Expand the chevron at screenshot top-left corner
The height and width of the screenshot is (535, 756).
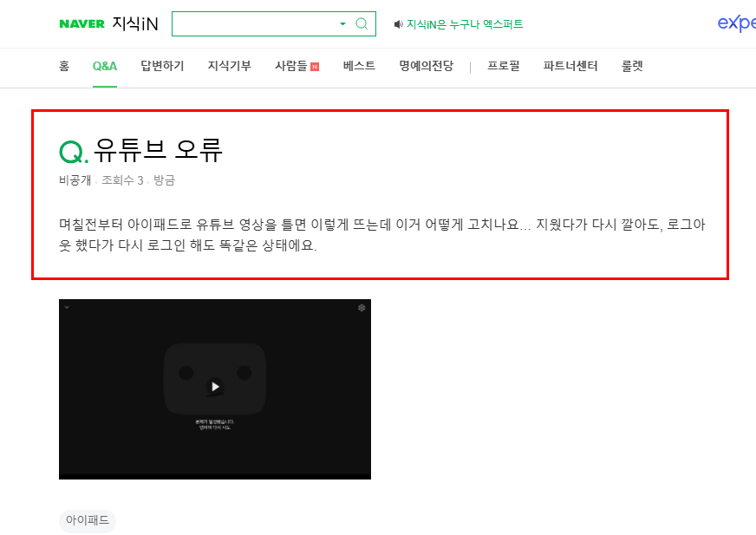68,309
